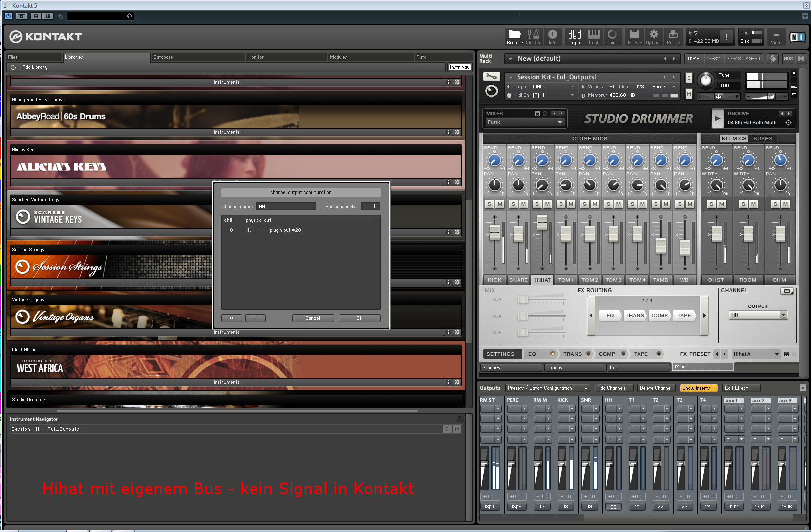Click the panic exclamation button
This screenshot has height=532, width=811.
click(x=727, y=37)
